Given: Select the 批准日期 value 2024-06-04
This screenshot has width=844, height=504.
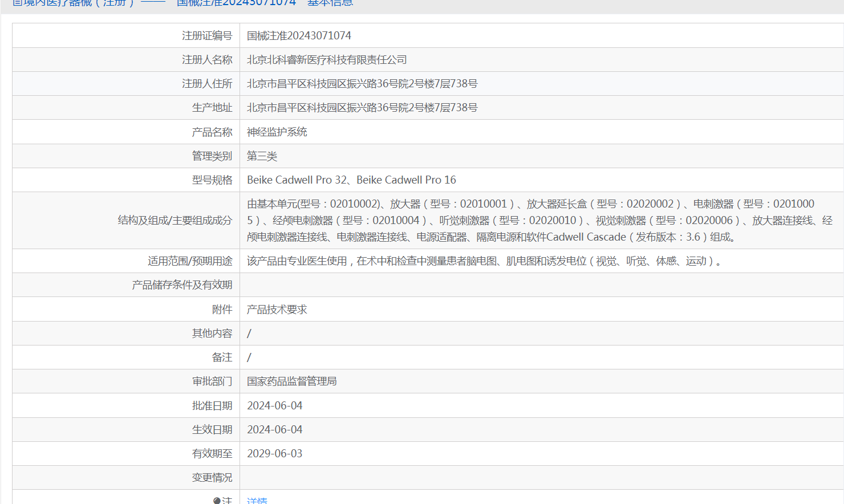Looking at the screenshot, I should pyautogui.click(x=274, y=405).
